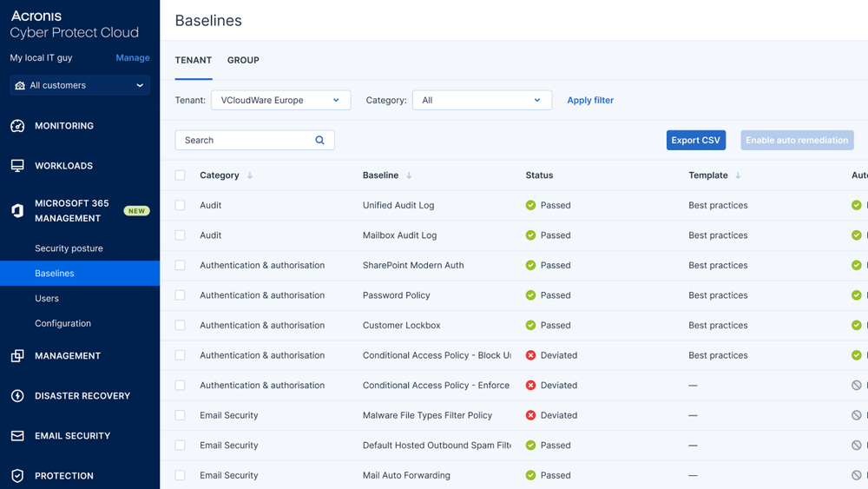Click Email Security category for Mail Auto Forwarding
The width and height of the screenshot is (868, 489).
coord(228,475)
